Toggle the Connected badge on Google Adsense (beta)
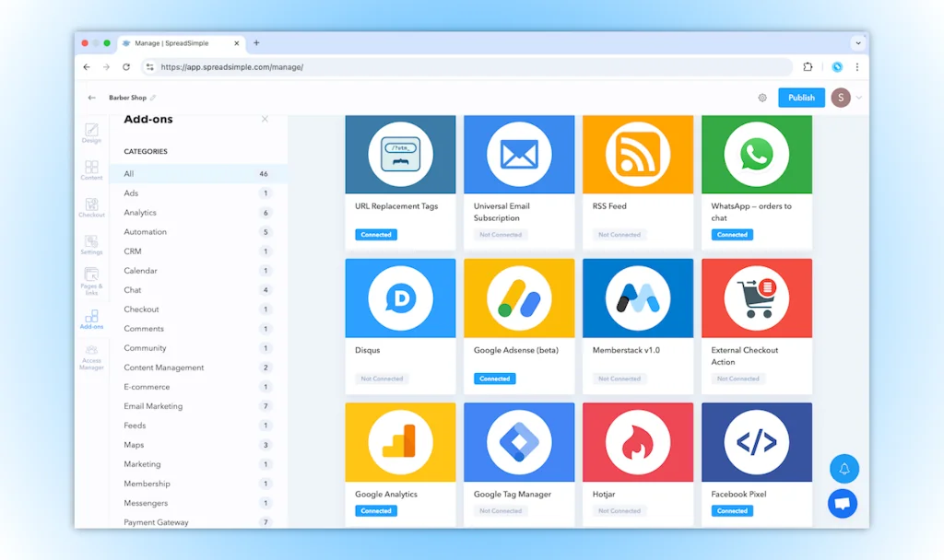This screenshot has width=944, height=560. pos(493,379)
